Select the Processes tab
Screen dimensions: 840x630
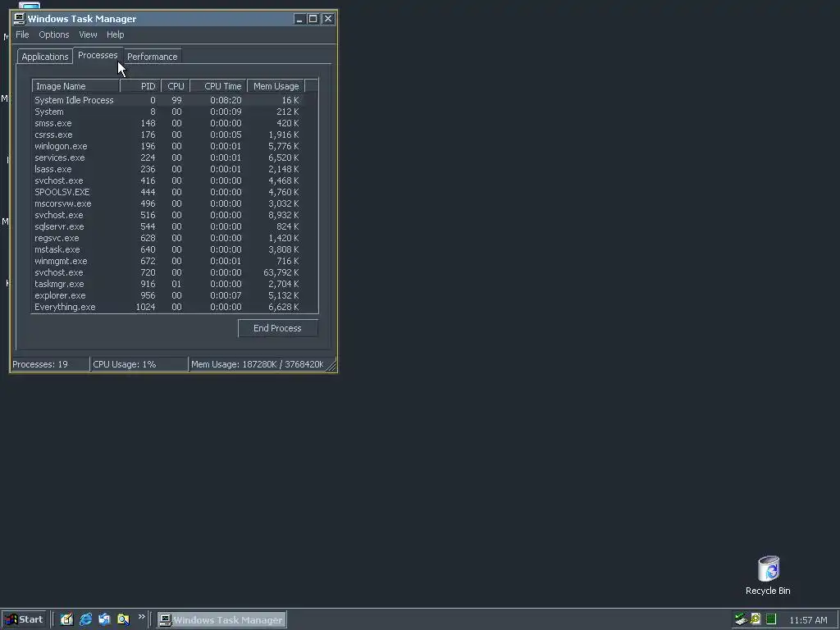(98, 55)
